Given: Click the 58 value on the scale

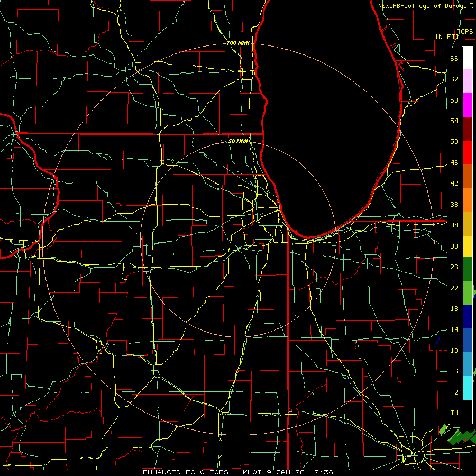Looking at the screenshot, I should click(454, 100).
